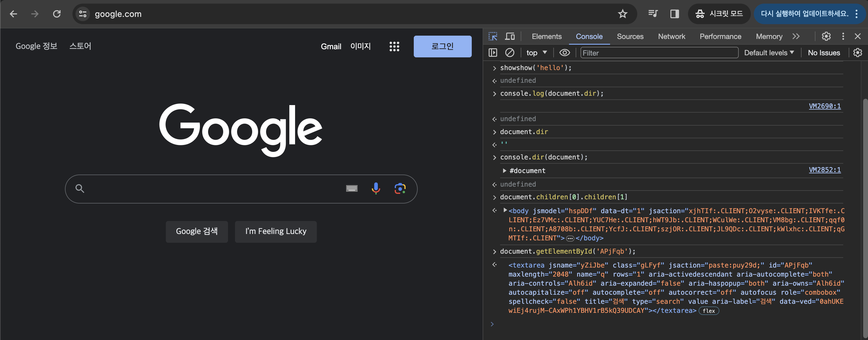Image resolution: width=868 pixels, height=340 pixels.
Task: Open the top JavaScript context dropdown
Action: click(536, 53)
